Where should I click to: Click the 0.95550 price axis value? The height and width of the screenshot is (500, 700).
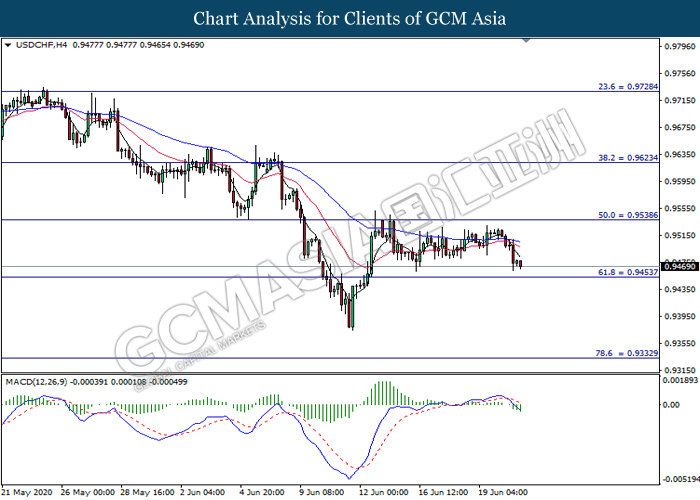click(x=680, y=208)
